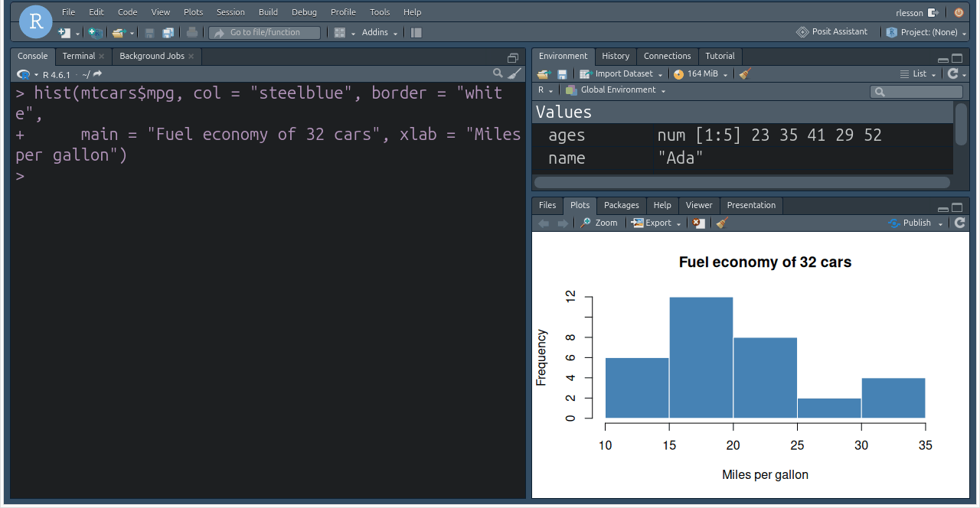Clear all plots with the Plots broom icon

[x=721, y=223]
